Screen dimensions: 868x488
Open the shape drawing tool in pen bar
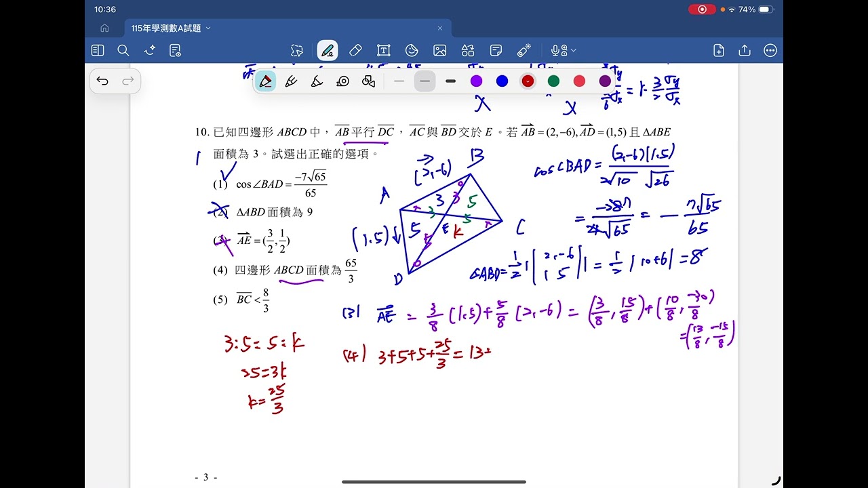pos(368,81)
